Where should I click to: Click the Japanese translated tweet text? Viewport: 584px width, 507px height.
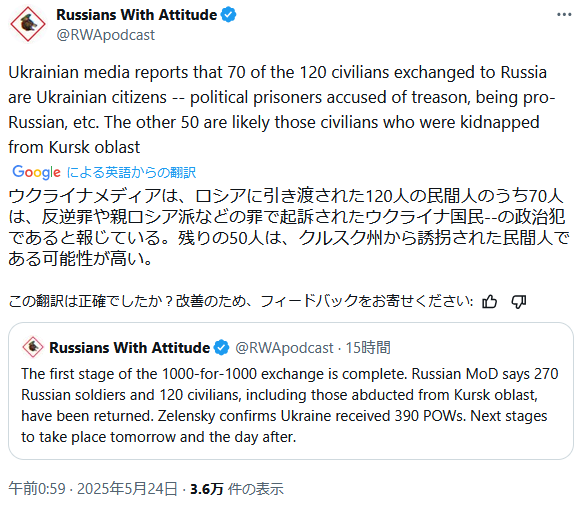pyautogui.click(x=289, y=228)
